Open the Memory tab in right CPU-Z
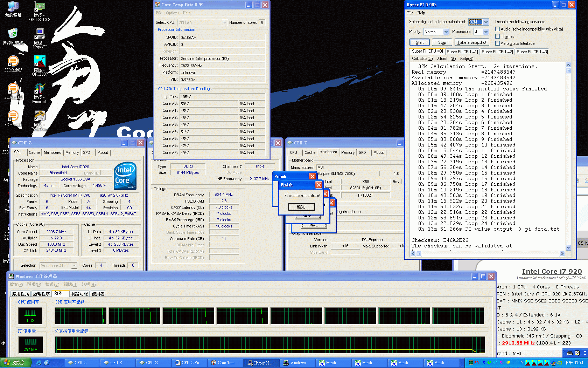588x368 pixels. [x=348, y=152]
